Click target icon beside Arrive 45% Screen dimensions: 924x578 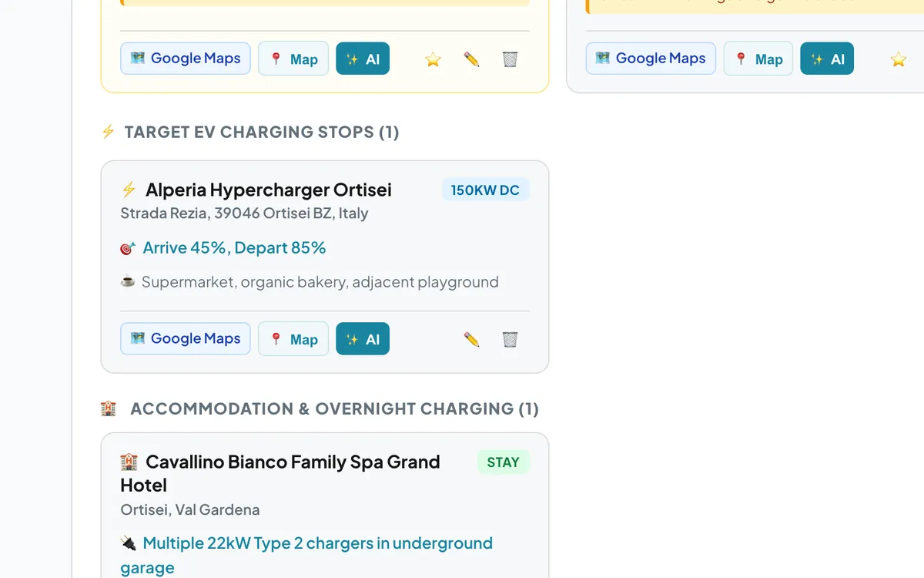coord(128,248)
